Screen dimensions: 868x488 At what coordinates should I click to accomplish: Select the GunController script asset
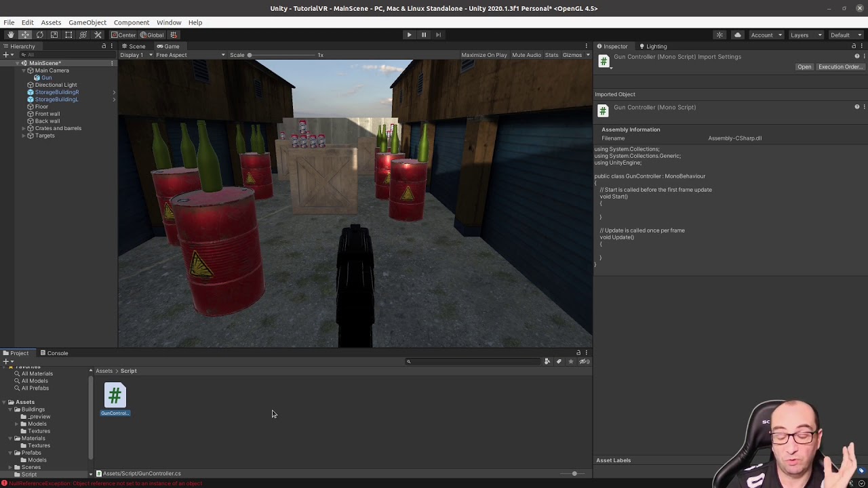click(x=115, y=399)
